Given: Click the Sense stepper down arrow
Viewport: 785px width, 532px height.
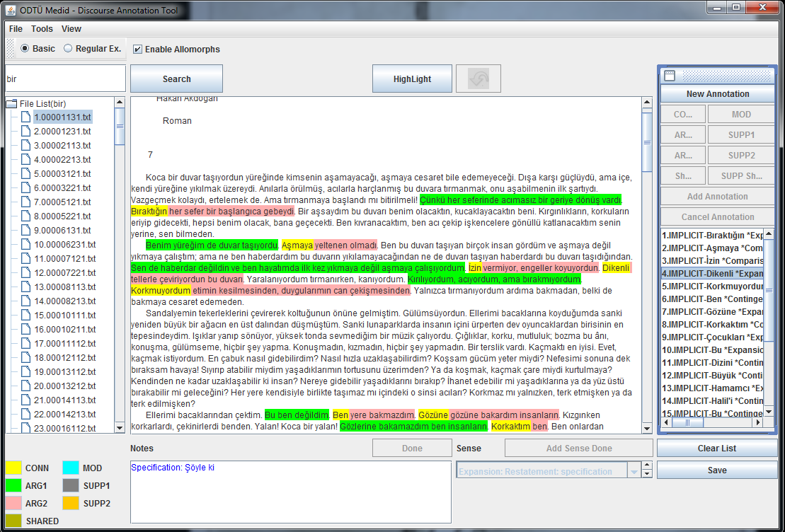Looking at the screenshot, I should pos(647,474).
